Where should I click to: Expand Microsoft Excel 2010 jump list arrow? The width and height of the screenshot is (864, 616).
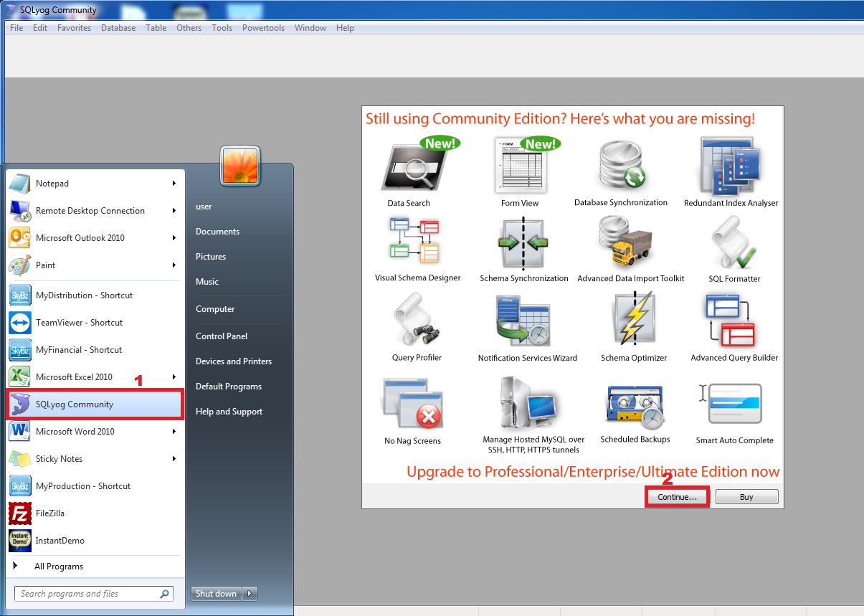point(174,377)
